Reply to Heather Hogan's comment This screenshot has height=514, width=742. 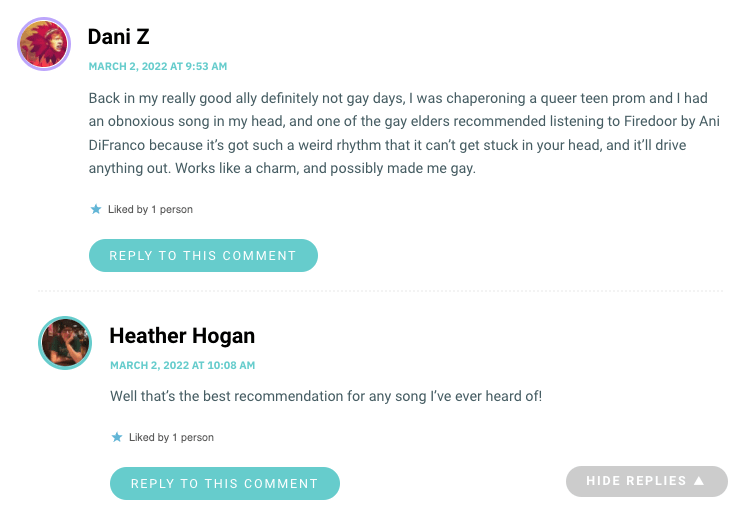click(x=225, y=483)
